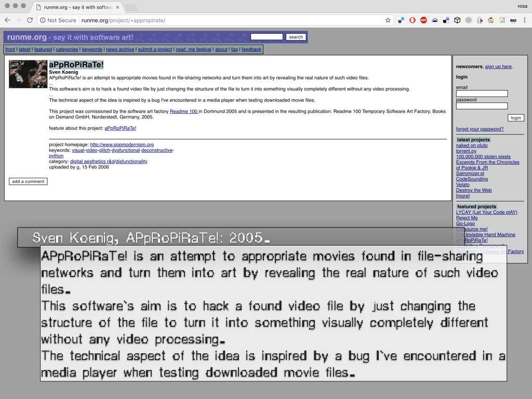Open the featured nav link
532x399 pixels.
point(43,49)
